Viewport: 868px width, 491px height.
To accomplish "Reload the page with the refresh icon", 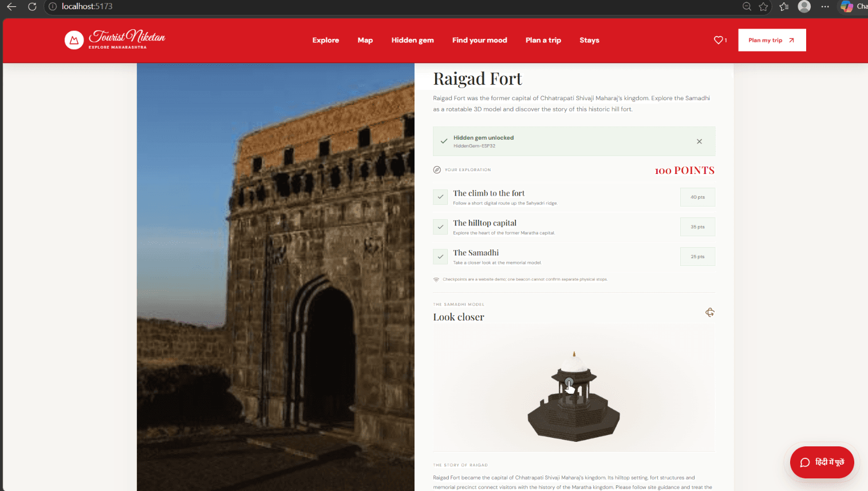I will pos(32,6).
